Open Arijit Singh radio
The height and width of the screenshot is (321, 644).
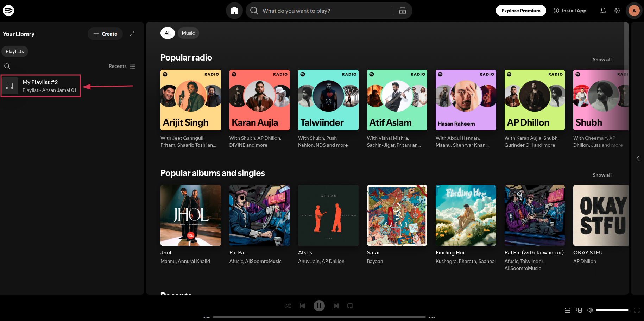click(x=191, y=100)
